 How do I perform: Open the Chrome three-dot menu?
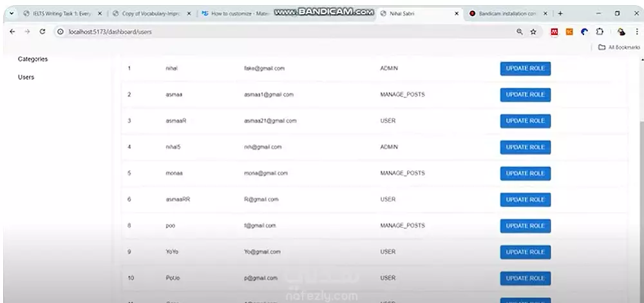[x=635, y=32]
